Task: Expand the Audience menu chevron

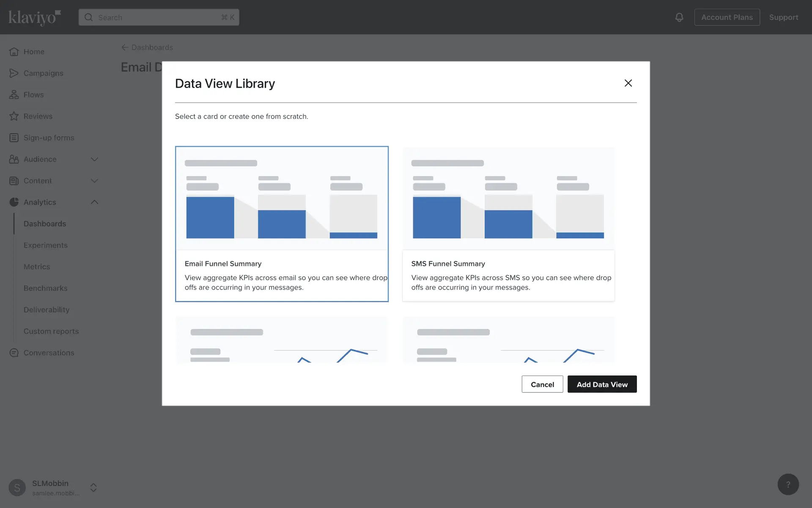Action: point(94,159)
